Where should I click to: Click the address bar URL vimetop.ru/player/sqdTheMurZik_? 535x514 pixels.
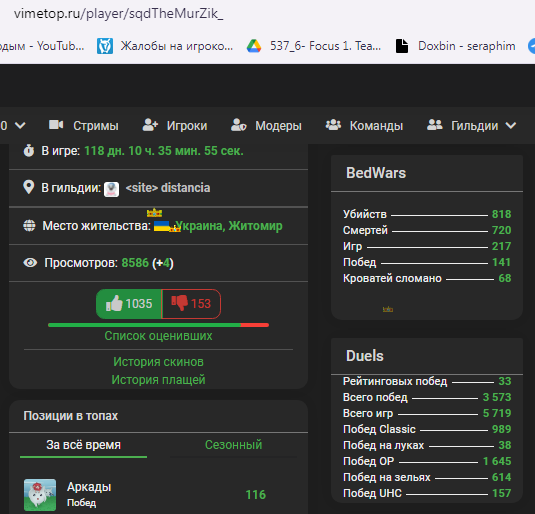coord(118,14)
